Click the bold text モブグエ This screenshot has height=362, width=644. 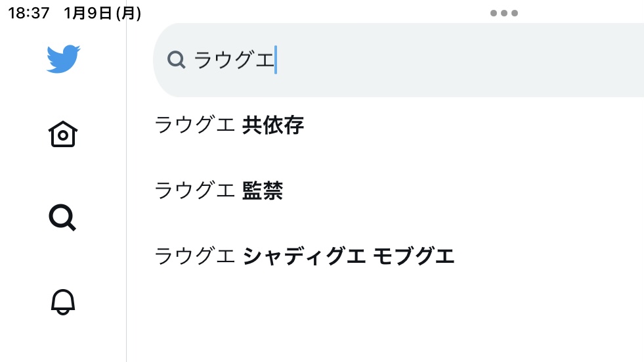point(414,256)
